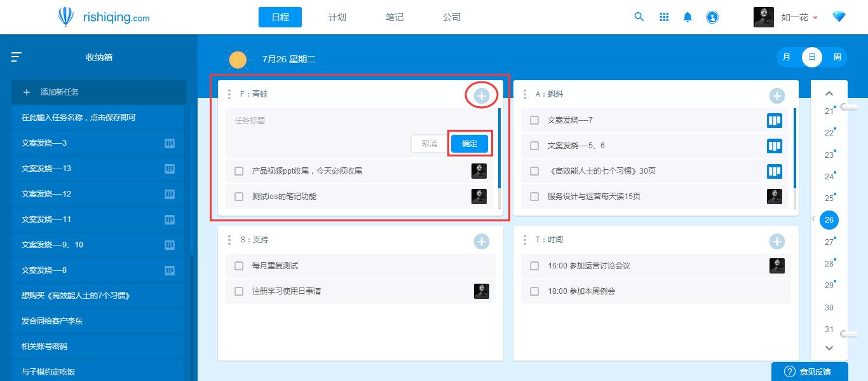868x381 pixels.
Task: Click the 取消 cancel button
Action: (x=429, y=144)
